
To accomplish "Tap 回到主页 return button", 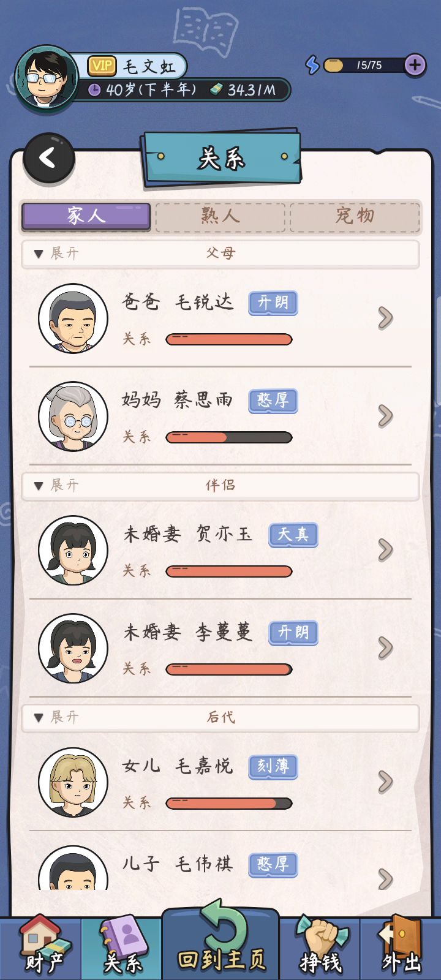I will pyautogui.click(x=221, y=940).
